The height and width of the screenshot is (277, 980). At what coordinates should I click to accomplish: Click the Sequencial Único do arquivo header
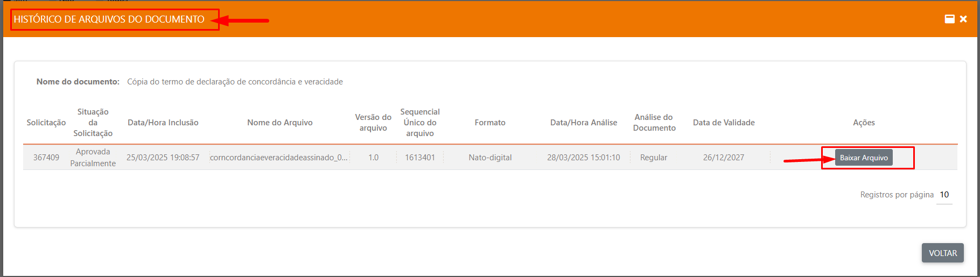click(420, 123)
